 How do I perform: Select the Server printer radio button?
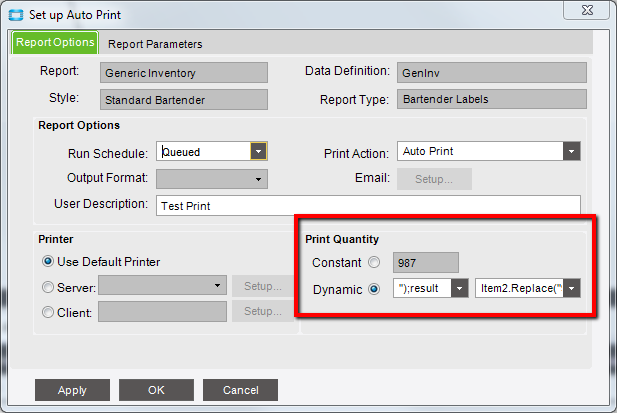[48, 287]
